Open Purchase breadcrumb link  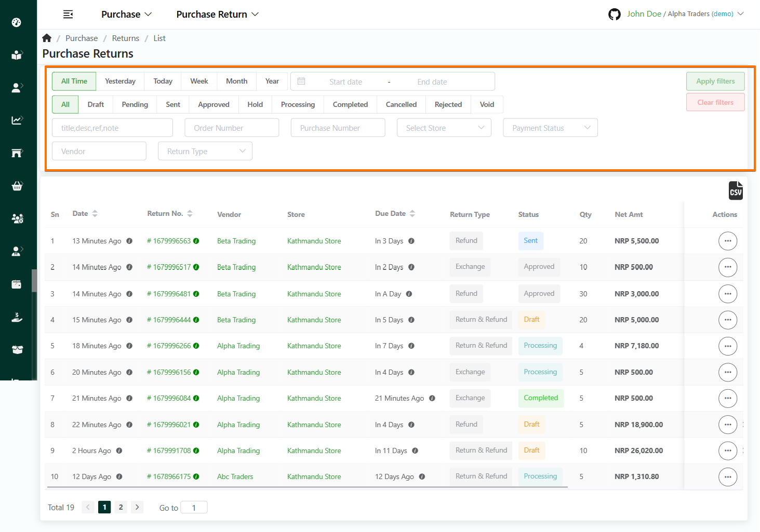82,38
